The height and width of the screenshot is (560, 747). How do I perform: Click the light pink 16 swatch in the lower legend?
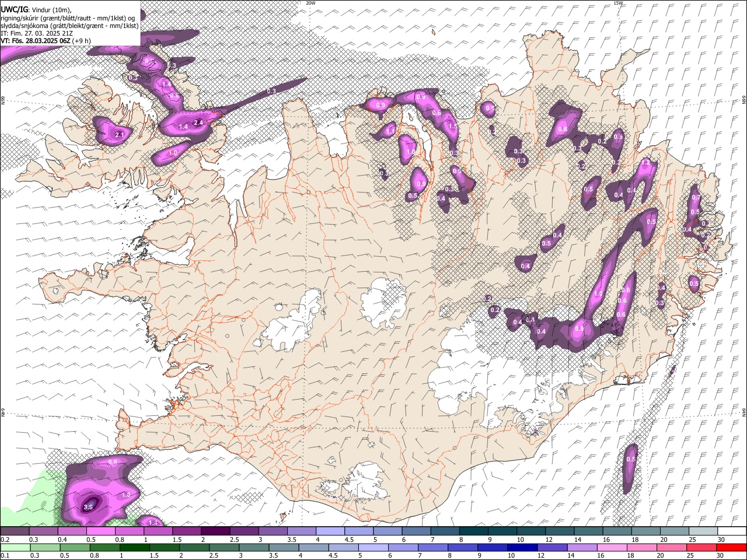pos(611,547)
